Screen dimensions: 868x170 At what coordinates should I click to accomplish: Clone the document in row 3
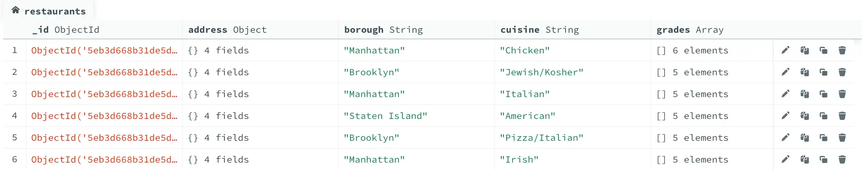[824, 94]
